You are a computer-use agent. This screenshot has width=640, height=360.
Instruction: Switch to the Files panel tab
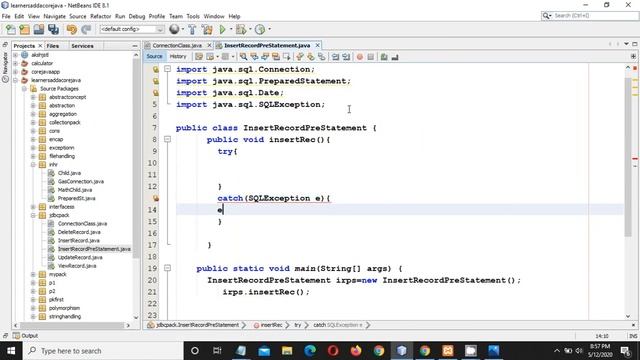[x=53, y=46]
